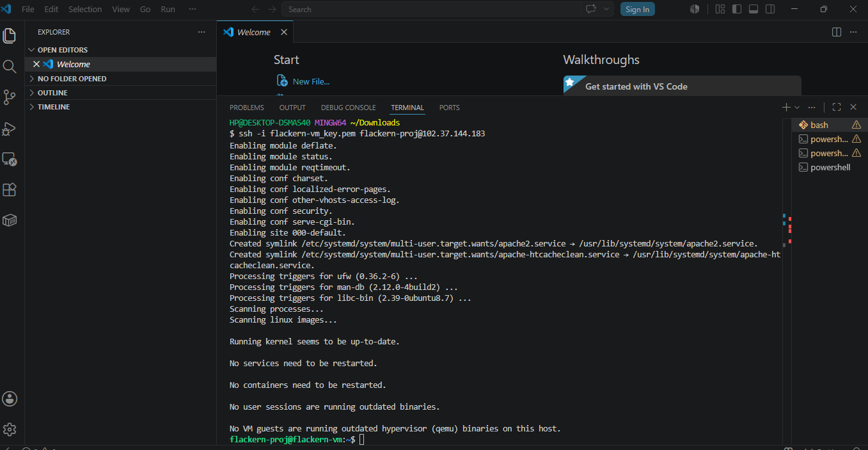Image resolution: width=868 pixels, height=450 pixels.
Task: Open the Manage gear icon
Action: coord(10,429)
